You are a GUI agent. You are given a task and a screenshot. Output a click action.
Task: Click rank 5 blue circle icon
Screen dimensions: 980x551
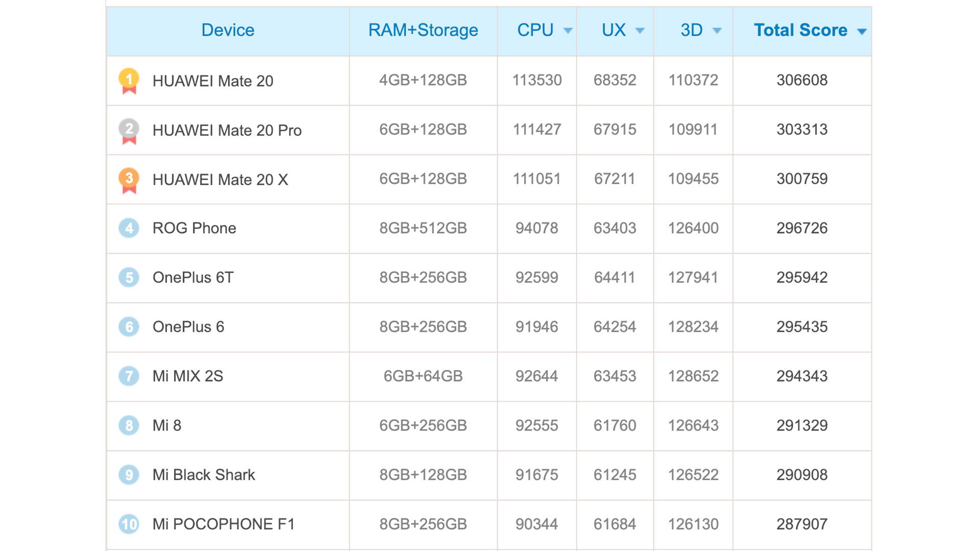[129, 277]
